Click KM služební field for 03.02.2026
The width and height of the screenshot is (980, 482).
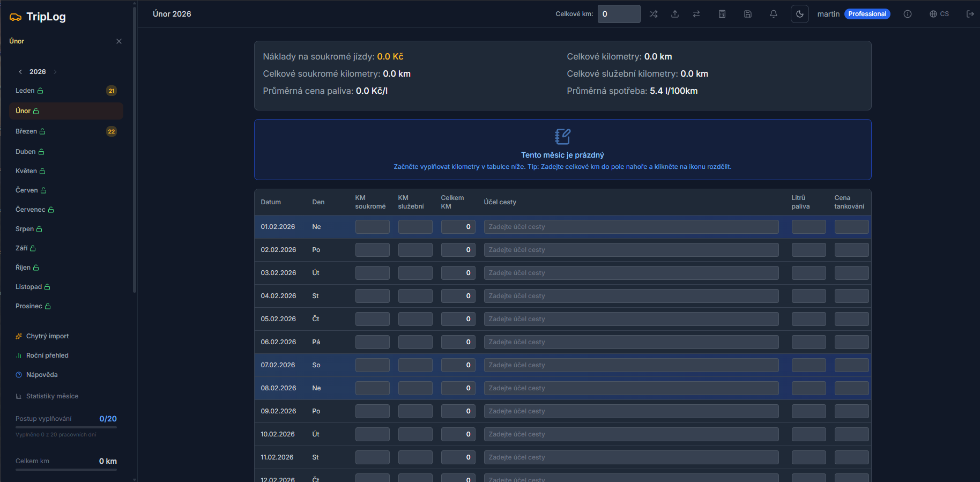[415, 273]
